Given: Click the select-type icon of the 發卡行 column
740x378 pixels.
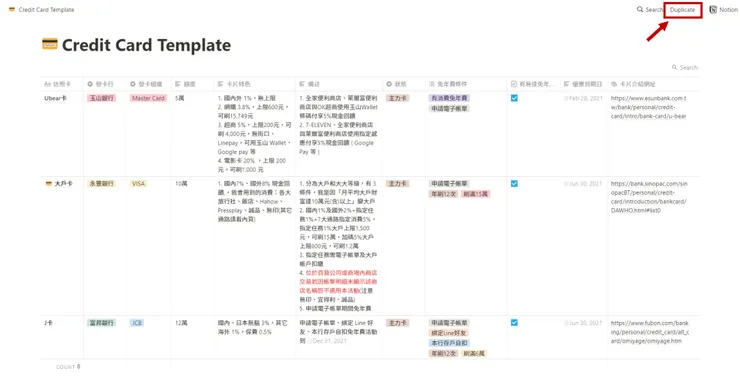Looking at the screenshot, I should 90,84.
